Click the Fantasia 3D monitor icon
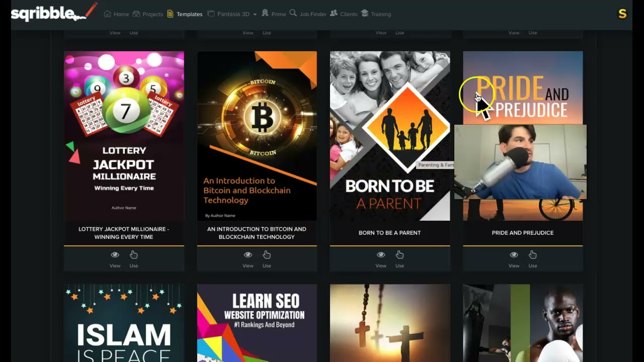 211,14
